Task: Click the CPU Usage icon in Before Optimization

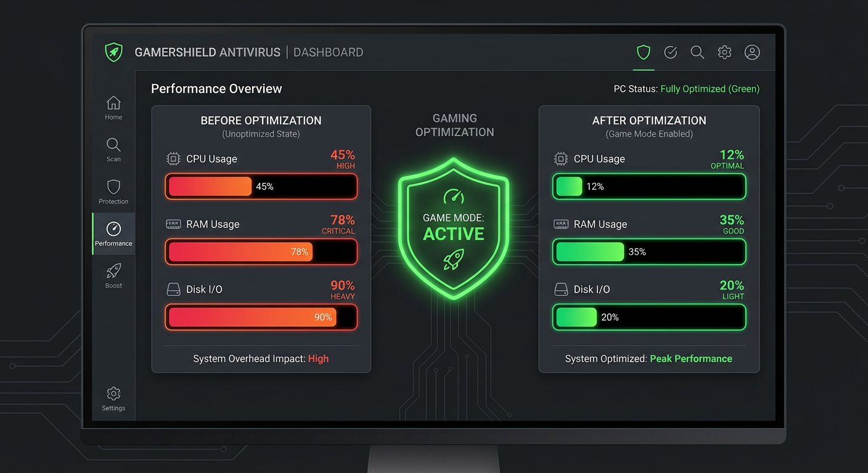Action: click(173, 159)
